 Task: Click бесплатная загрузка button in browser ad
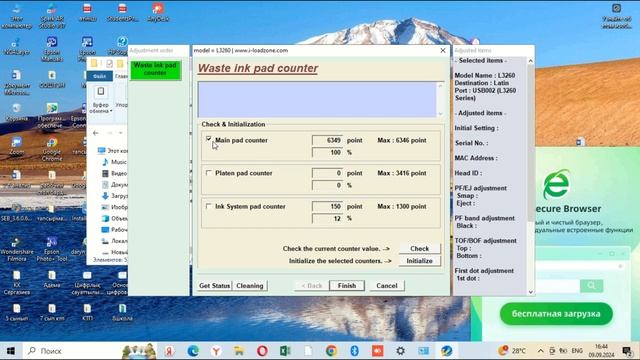pyautogui.click(x=556, y=313)
